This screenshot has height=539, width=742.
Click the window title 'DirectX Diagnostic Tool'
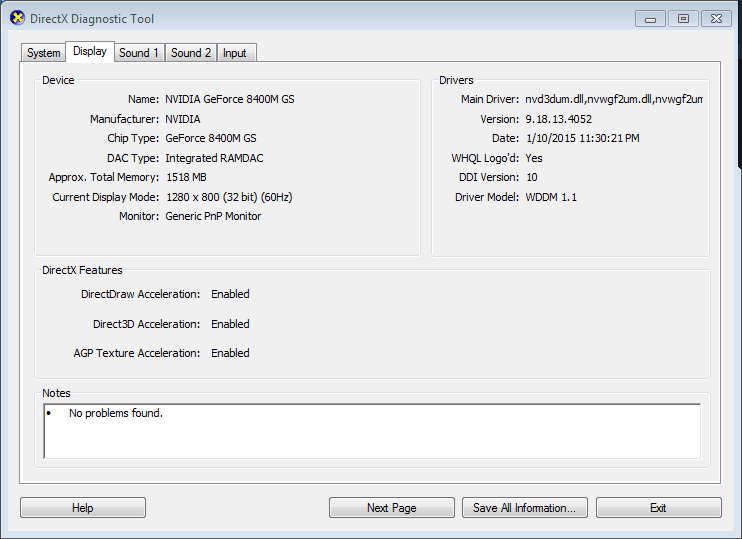93,19
